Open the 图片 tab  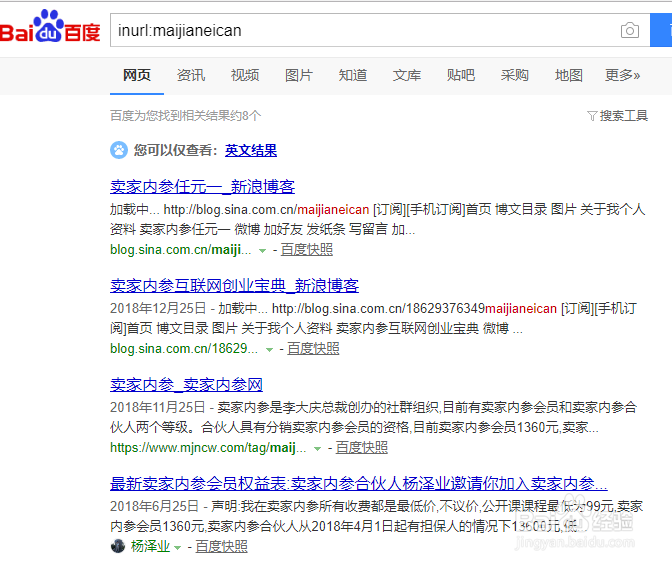[x=299, y=75]
